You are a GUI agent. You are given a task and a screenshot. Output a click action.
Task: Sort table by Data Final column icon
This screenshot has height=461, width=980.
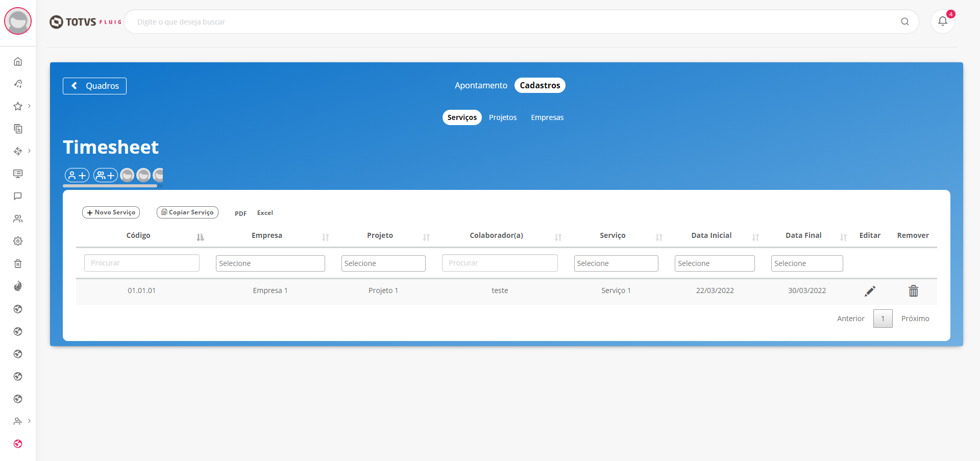(x=843, y=237)
